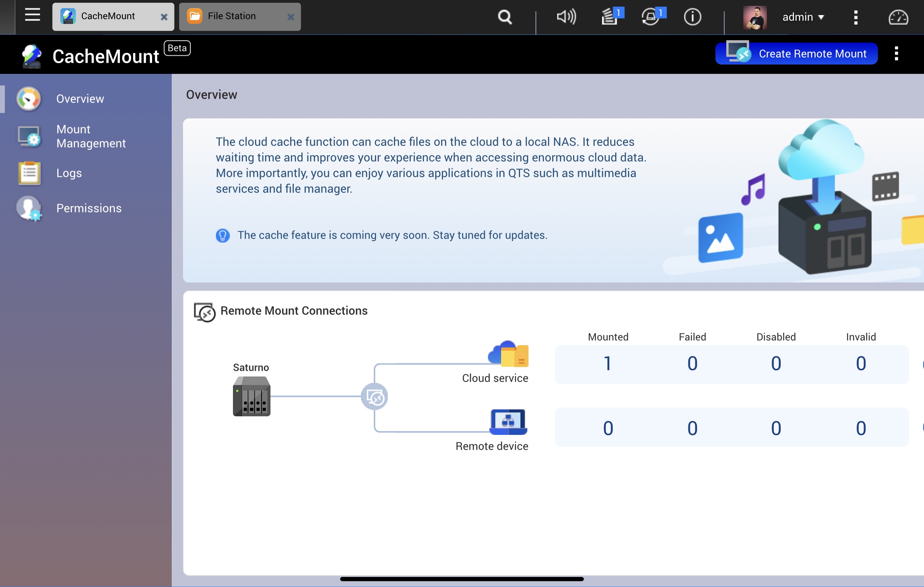924x587 pixels.
Task: Click the search magnifier icon
Action: pyautogui.click(x=505, y=16)
